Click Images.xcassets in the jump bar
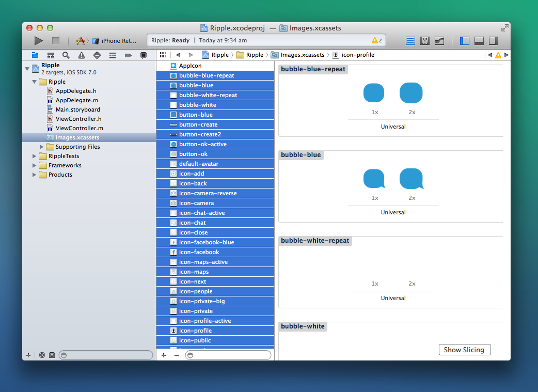 tap(303, 55)
